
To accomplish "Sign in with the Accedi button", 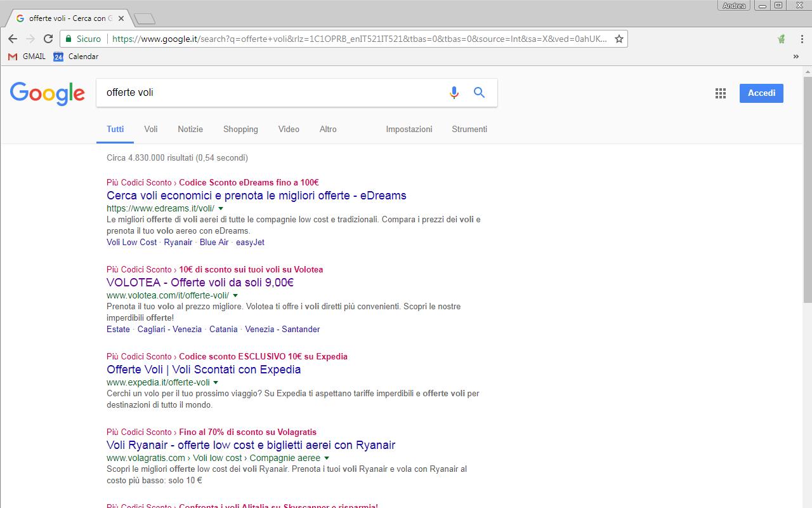I will pyautogui.click(x=761, y=93).
